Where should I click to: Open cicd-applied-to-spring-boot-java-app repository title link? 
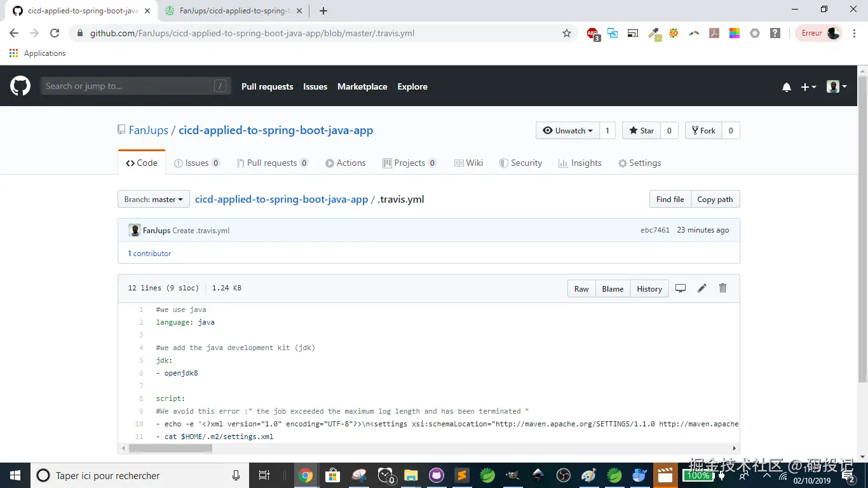pos(276,130)
